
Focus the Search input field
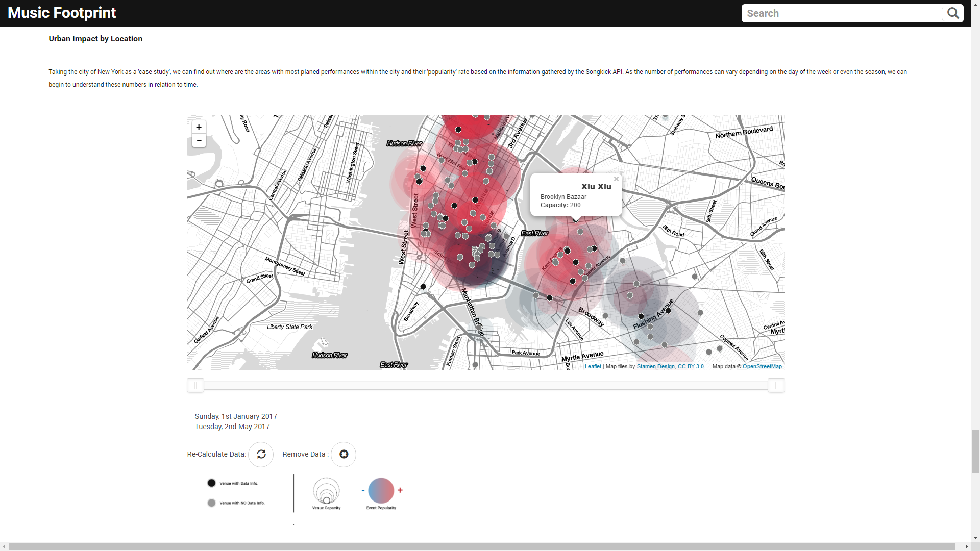point(842,13)
